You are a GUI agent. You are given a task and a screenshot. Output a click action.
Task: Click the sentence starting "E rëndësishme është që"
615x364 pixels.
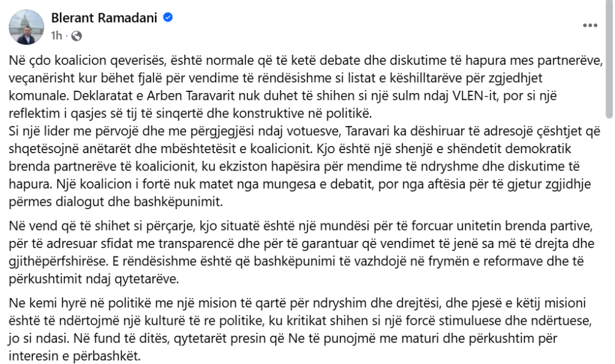[x=296, y=270]
